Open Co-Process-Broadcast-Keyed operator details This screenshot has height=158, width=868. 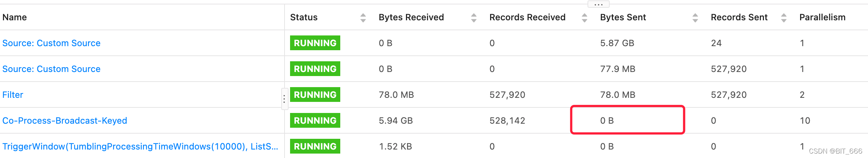tap(65, 121)
